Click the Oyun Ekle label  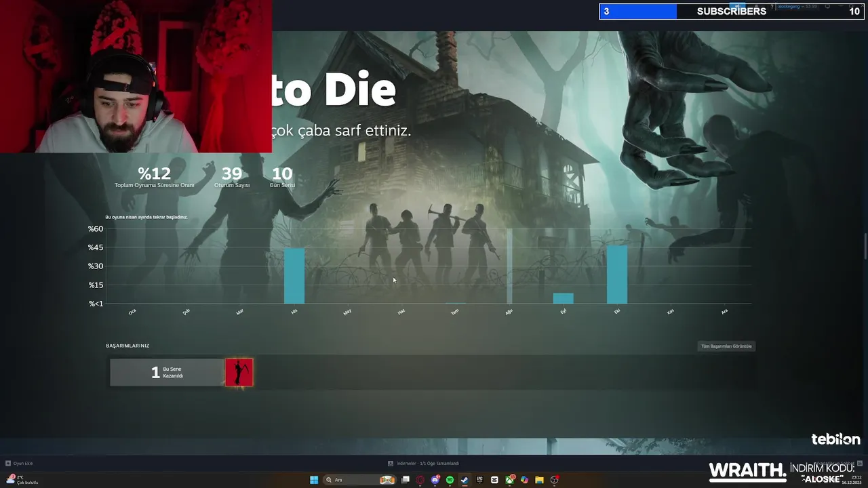[x=23, y=464]
